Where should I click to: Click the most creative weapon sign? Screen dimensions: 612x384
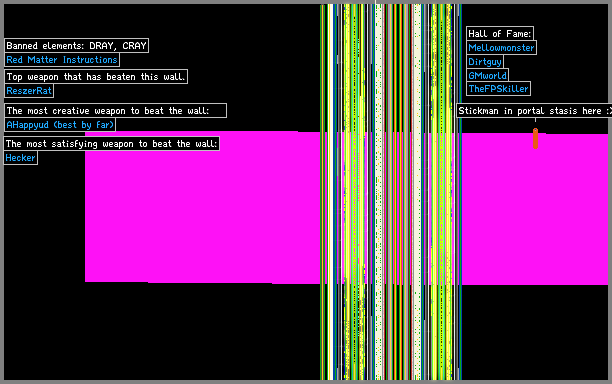pos(115,110)
